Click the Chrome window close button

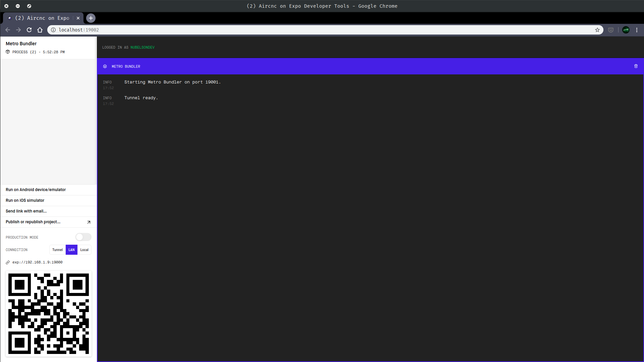coord(6,6)
